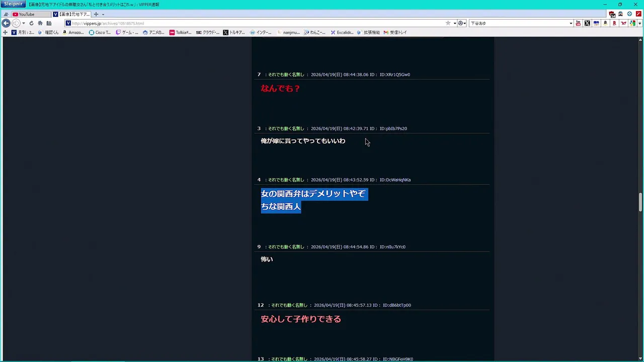The height and width of the screenshot is (362, 644).
Task: Search with the YouTube search icon
Action: click(x=578, y=23)
